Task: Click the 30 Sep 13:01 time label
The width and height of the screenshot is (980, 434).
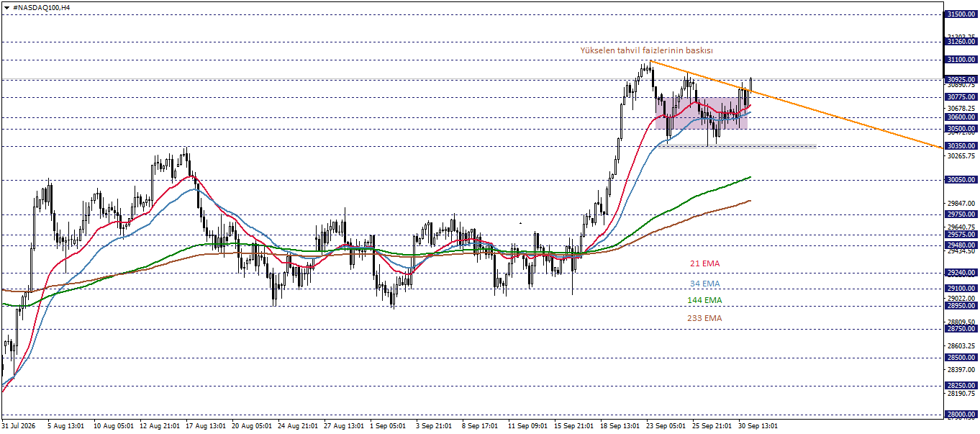Action: click(x=758, y=426)
